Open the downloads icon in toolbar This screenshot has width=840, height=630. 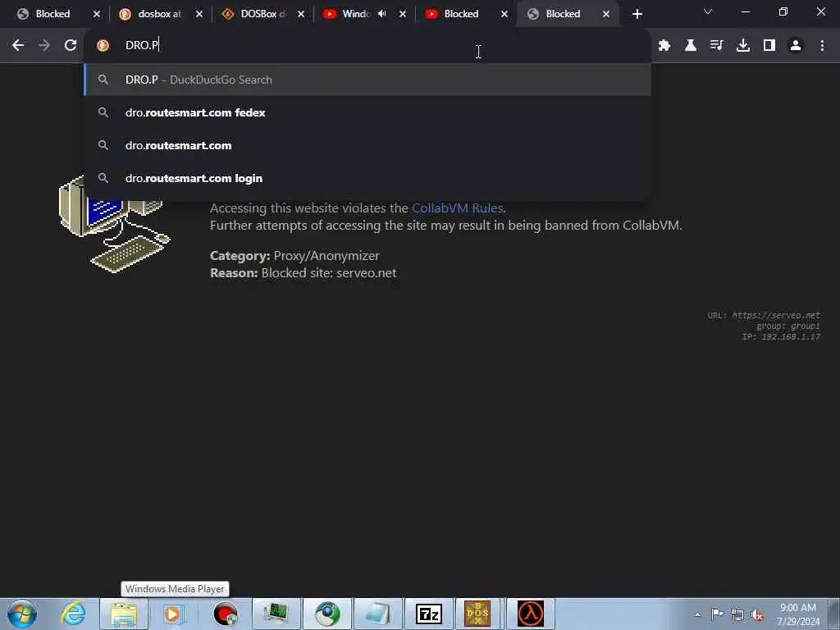click(743, 46)
